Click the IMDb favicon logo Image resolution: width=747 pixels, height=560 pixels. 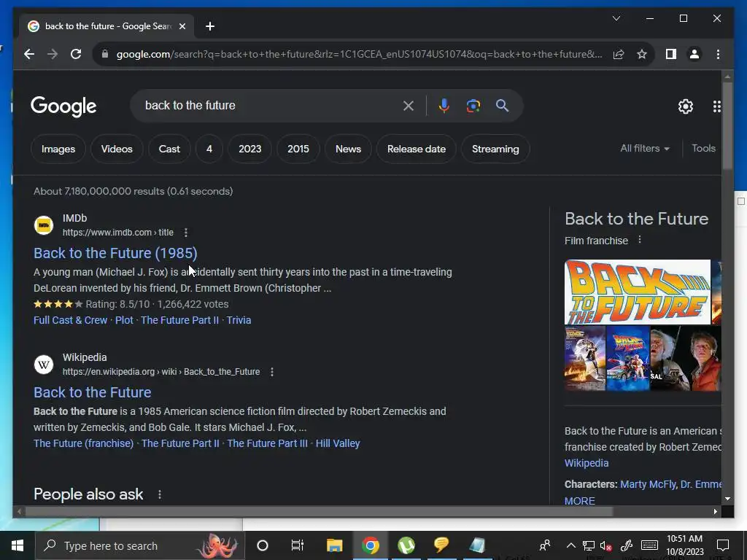click(44, 225)
